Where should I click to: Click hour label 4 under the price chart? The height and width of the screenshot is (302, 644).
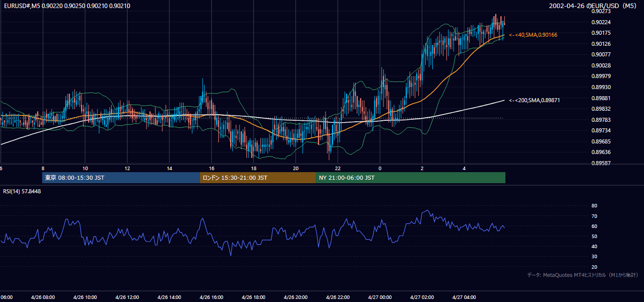tap(464, 168)
